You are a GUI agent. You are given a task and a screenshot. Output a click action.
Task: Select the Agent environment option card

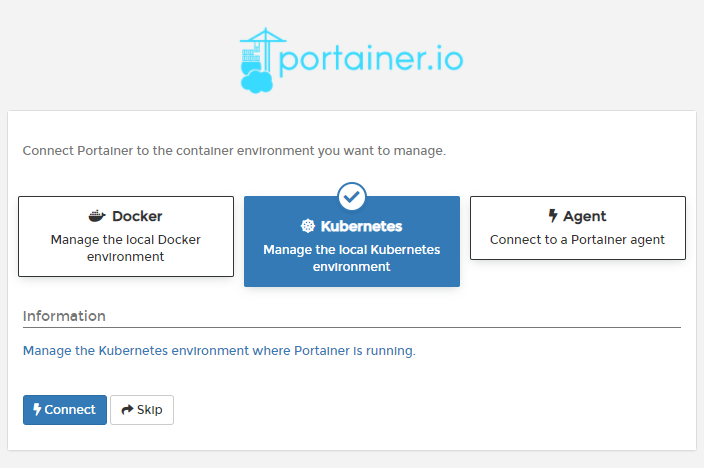(578, 228)
